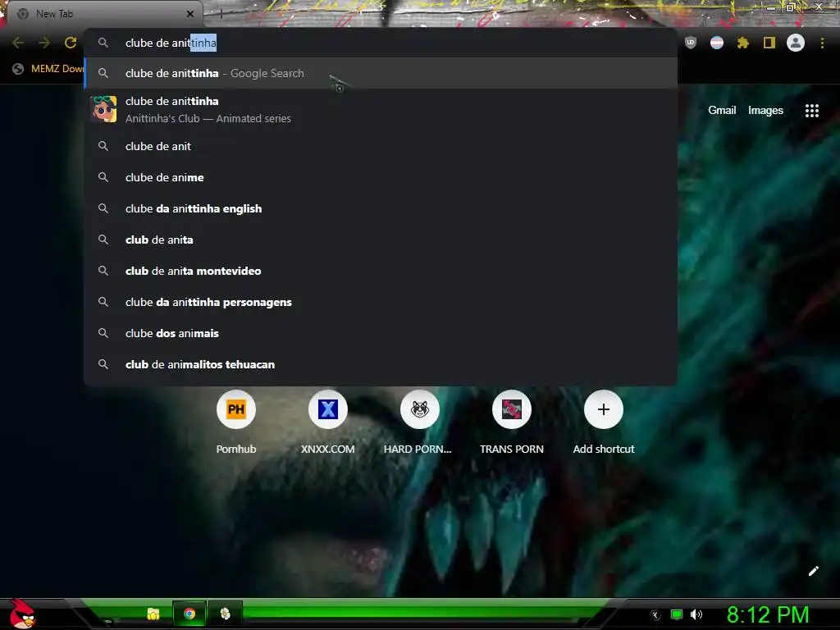
Task: Select 'clube da anittinha personagens' suggestion
Action: tap(381, 302)
